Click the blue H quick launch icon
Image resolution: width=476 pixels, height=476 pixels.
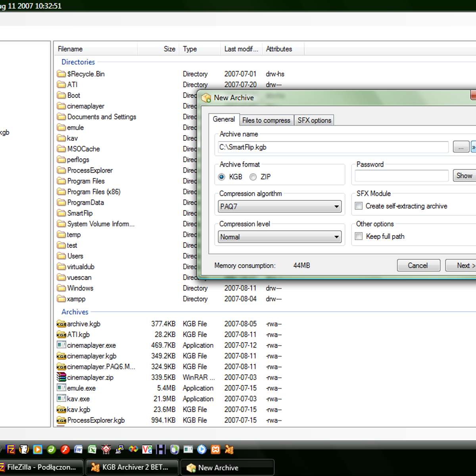point(161,449)
